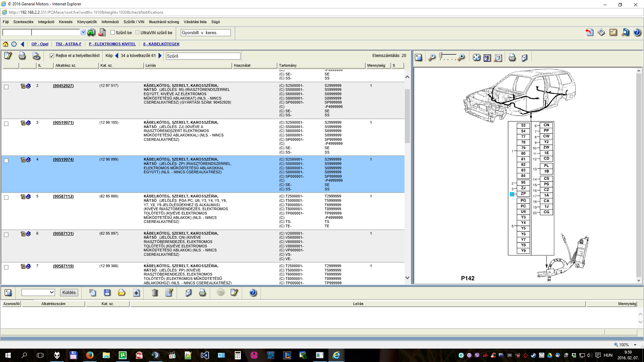644x362 pixels.
Task: Open the Keresés menu
Action: coord(66,22)
